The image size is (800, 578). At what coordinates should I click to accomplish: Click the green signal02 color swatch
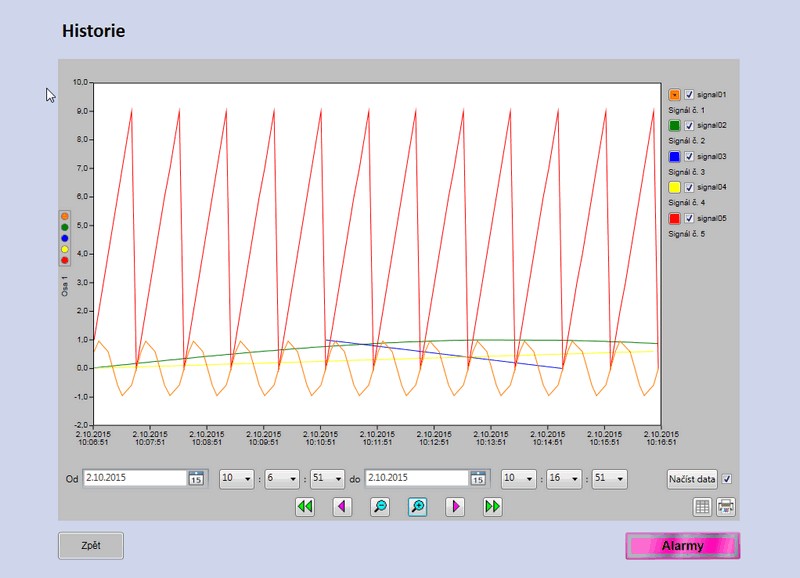coord(674,125)
